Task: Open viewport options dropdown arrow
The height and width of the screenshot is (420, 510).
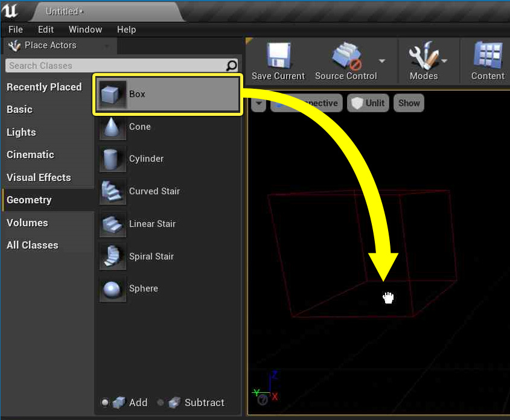Action: coord(258,103)
